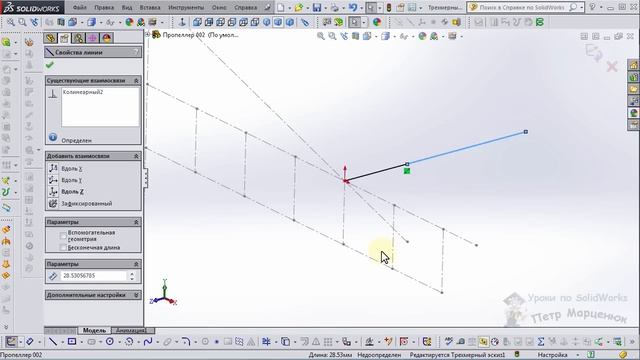Expand the Пропеллер 002 flyout tree
The width and height of the screenshot is (640, 360).
[147, 35]
